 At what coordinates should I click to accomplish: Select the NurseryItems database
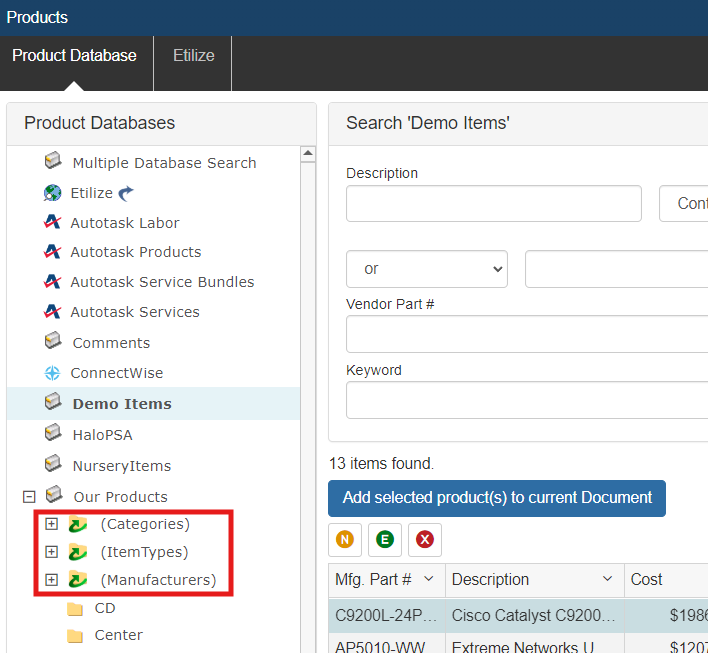(x=121, y=466)
